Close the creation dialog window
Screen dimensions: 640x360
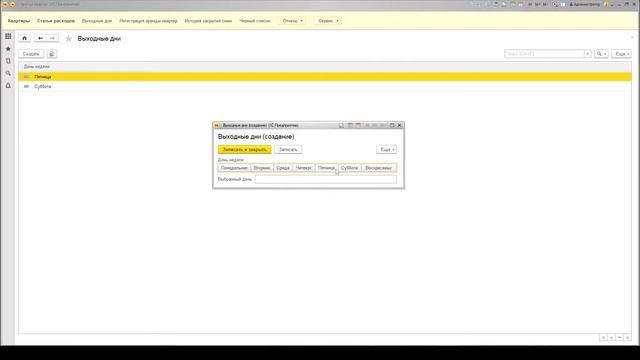coord(400,125)
